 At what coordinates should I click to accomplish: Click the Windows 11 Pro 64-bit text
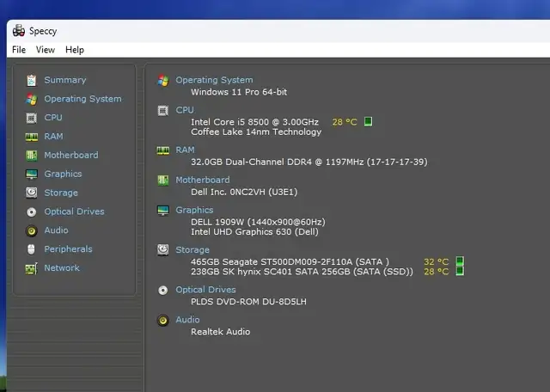(x=239, y=92)
